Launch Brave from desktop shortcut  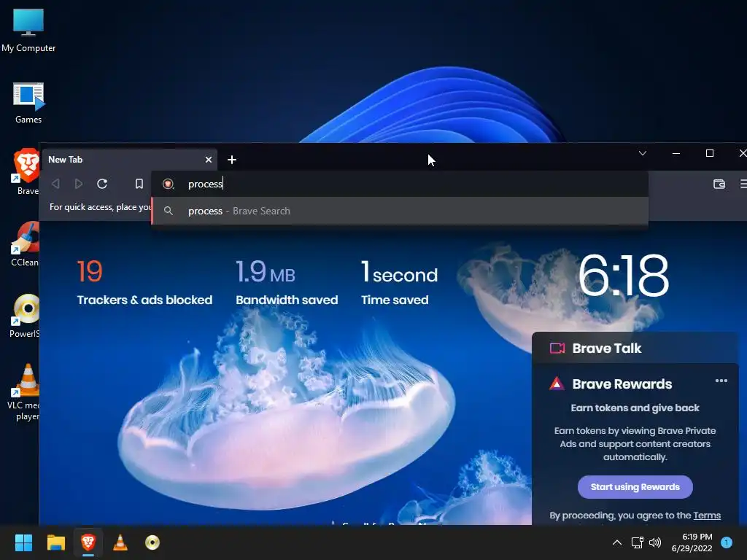tap(27, 171)
